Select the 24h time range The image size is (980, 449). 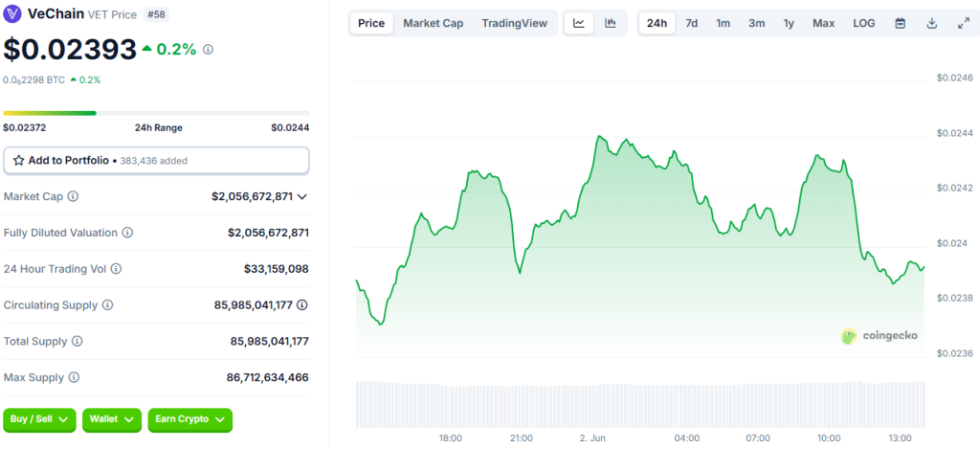(x=657, y=23)
